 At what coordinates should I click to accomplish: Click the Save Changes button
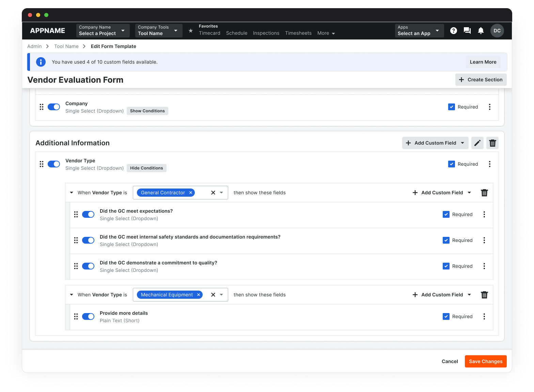click(x=485, y=361)
